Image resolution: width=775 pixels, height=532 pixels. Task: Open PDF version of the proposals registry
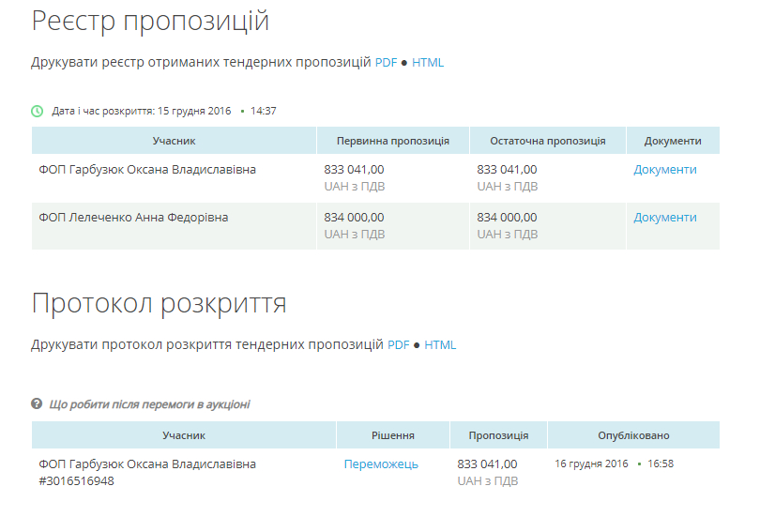(386, 63)
